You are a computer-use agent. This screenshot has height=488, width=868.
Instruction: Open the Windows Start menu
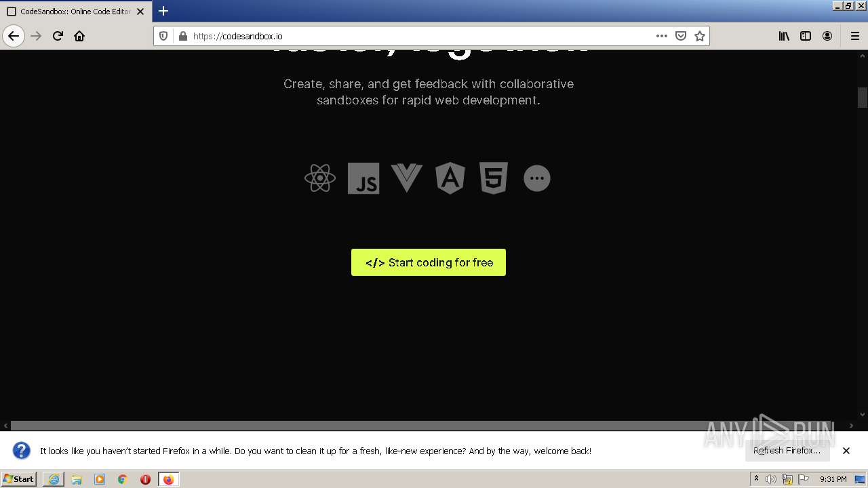pos(18,479)
